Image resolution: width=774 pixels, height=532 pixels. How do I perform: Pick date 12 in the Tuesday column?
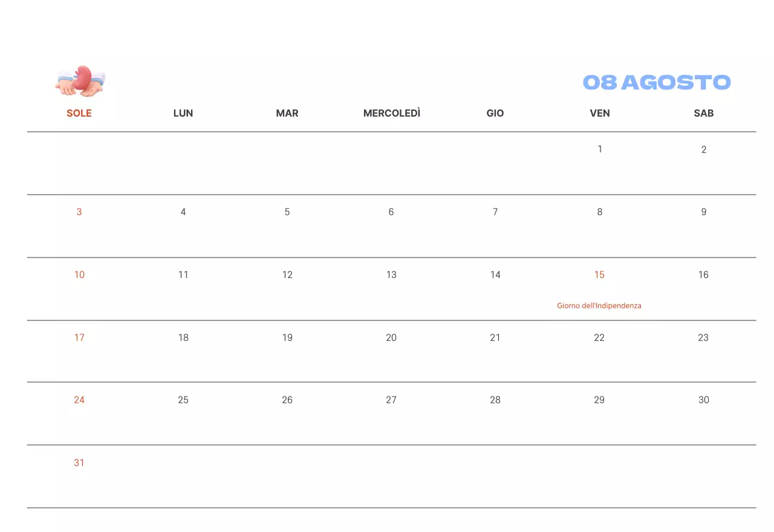point(287,275)
